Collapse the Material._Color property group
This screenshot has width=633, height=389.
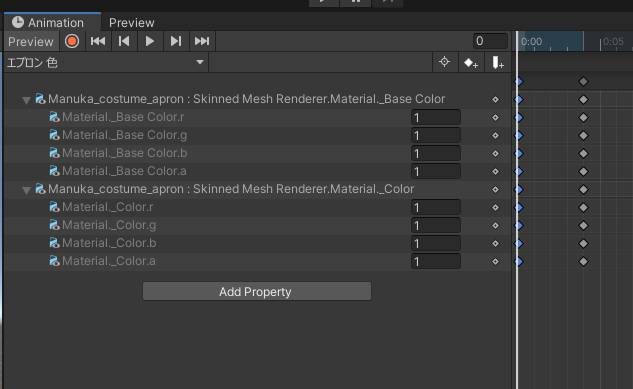[26, 190]
